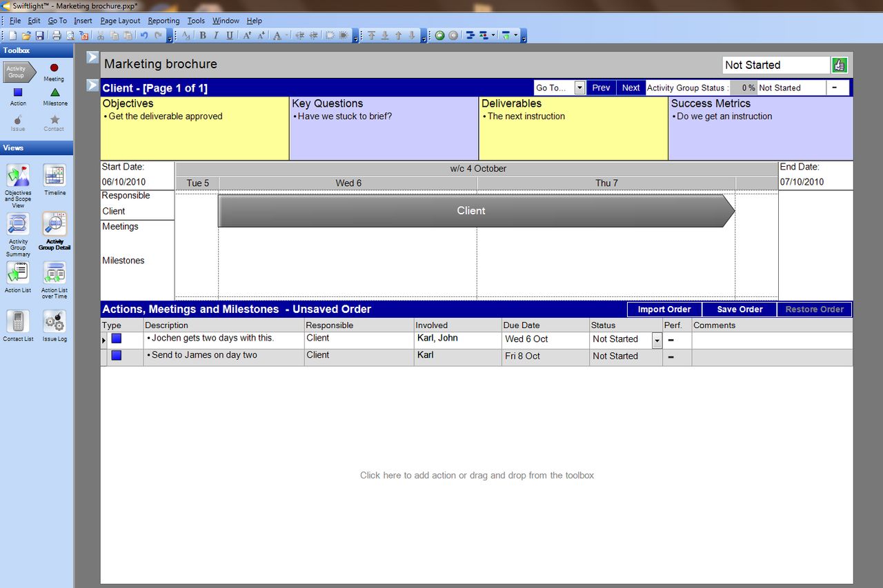Image resolution: width=883 pixels, height=588 pixels.
Task: Apply underline formatting
Action: point(230,35)
